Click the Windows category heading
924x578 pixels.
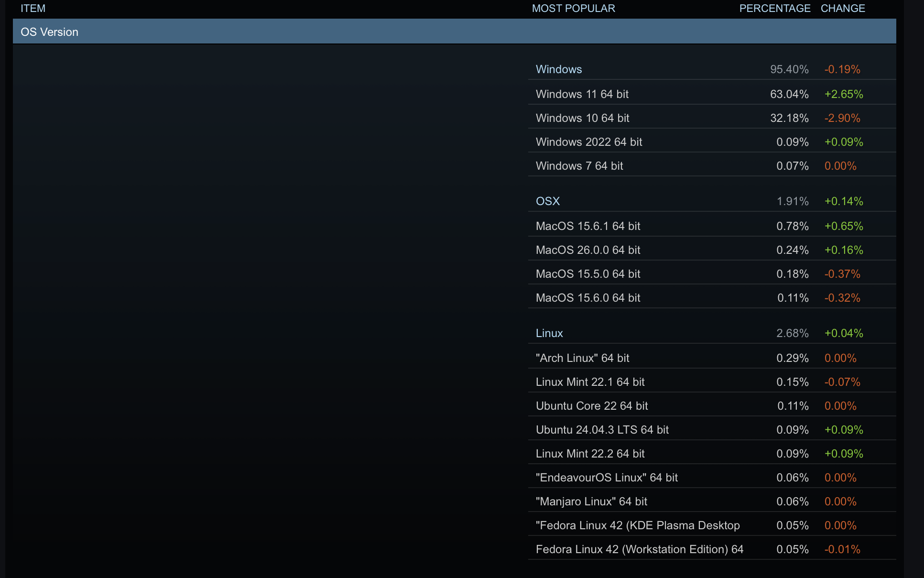[558, 69]
